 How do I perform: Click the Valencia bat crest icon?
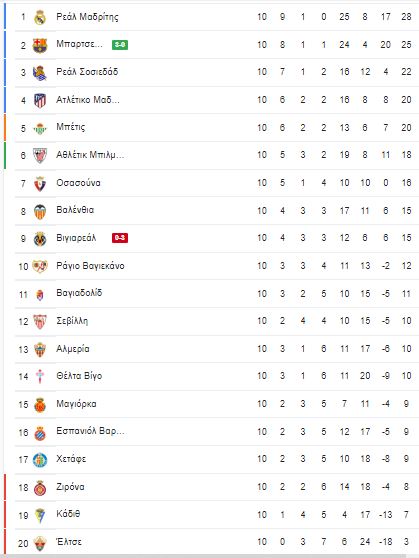[40, 212]
